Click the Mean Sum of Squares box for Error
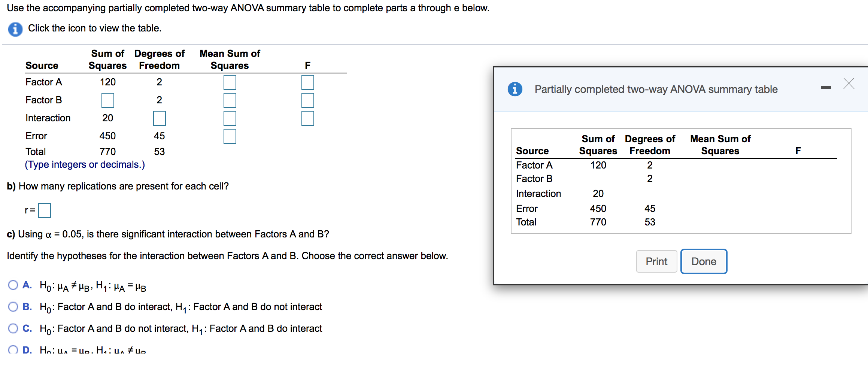 coord(230,136)
